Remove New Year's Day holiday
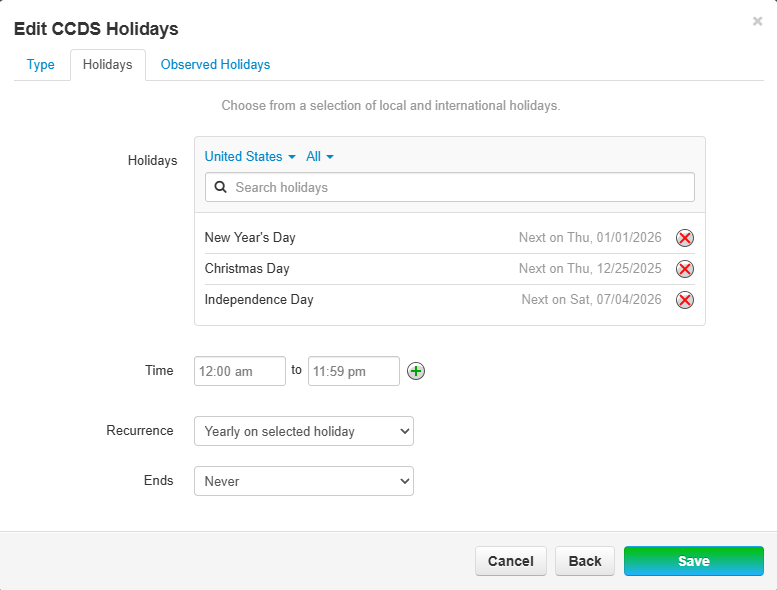The image size is (777, 590). point(685,238)
